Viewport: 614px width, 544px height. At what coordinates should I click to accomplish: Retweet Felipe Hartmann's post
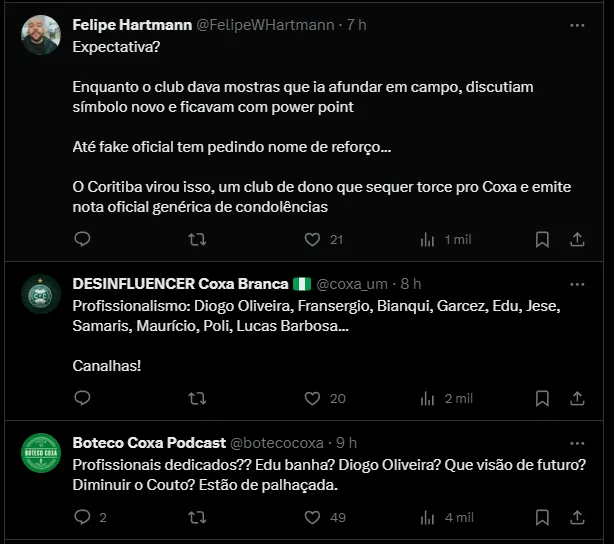197,239
